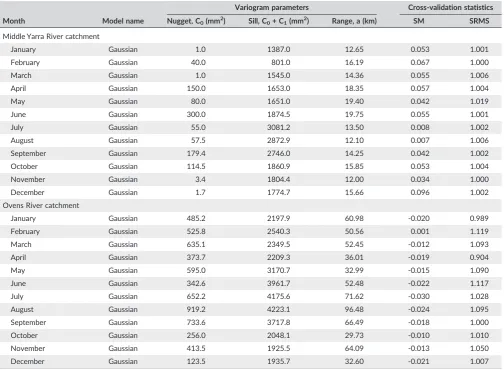The height and width of the screenshot is (370, 504).
Task: Select SRMS value 0.904
Action: pos(479,257)
